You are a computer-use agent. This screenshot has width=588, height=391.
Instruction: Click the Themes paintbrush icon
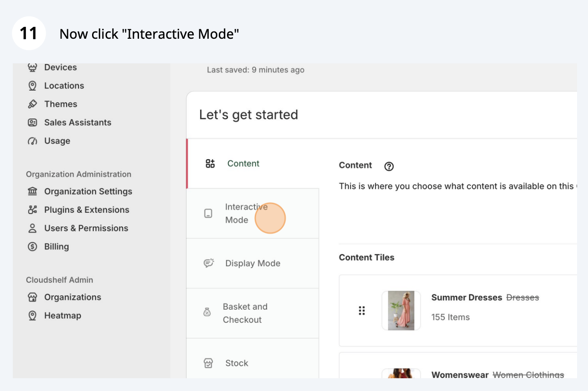[x=32, y=104]
